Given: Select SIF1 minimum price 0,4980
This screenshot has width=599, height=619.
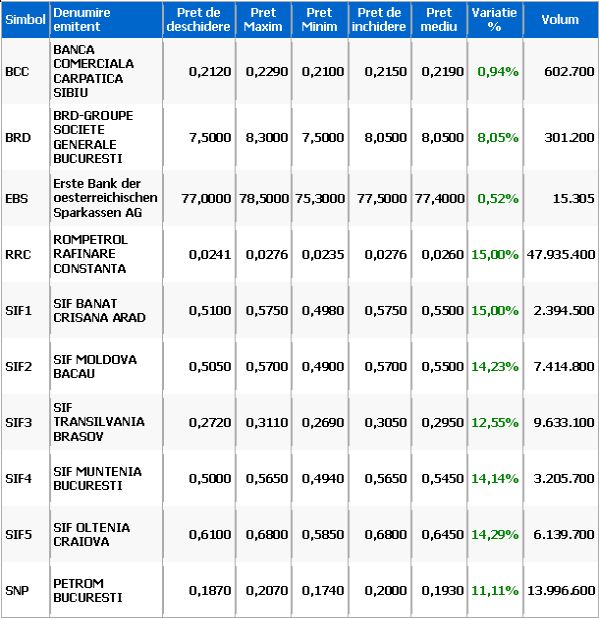Looking at the screenshot, I should point(323,311).
